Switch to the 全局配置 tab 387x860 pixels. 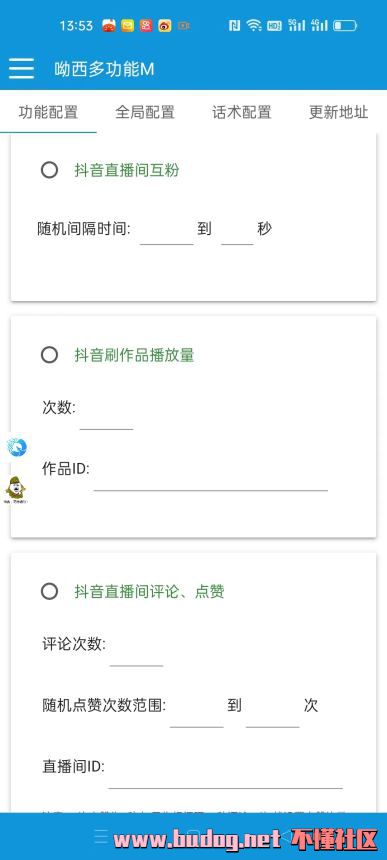tap(145, 112)
